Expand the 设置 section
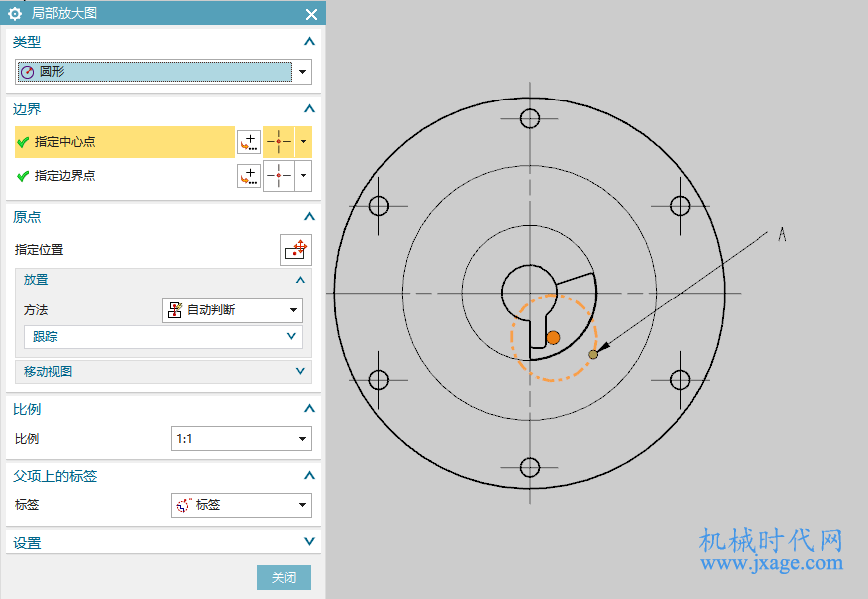 click(309, 542)
